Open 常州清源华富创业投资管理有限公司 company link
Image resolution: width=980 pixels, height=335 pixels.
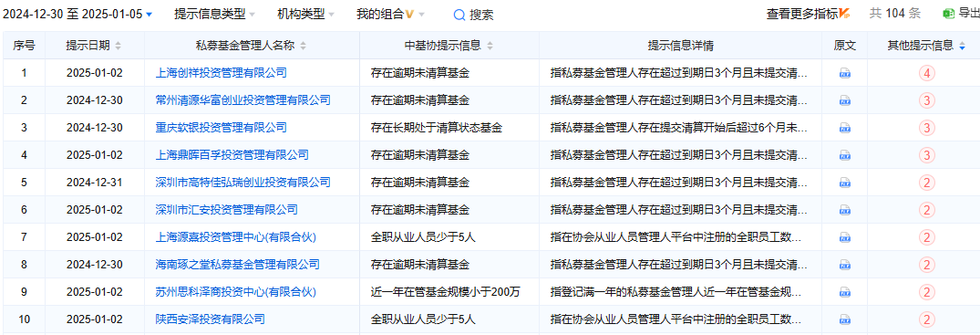click(x=243, y=100)
